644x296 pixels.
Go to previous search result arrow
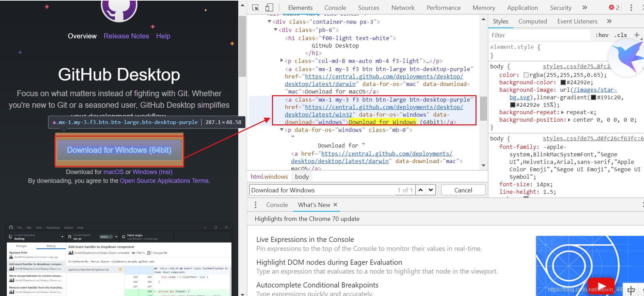pyautogui.click(x=421, y=190)
